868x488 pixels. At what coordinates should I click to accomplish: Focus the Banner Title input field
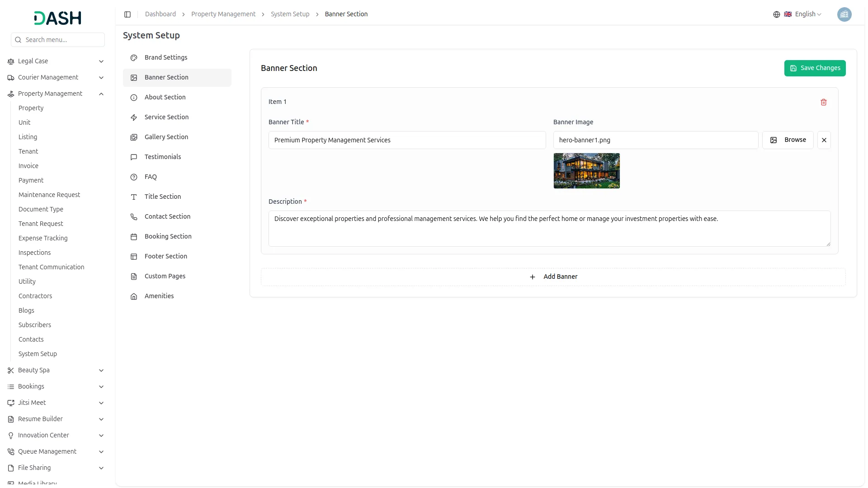[407, 140]
